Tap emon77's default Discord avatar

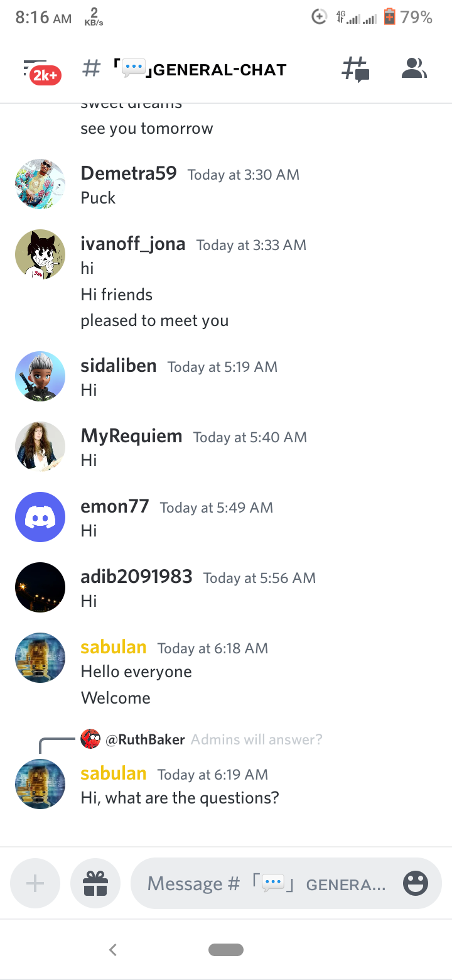click(x=40, y=517)
